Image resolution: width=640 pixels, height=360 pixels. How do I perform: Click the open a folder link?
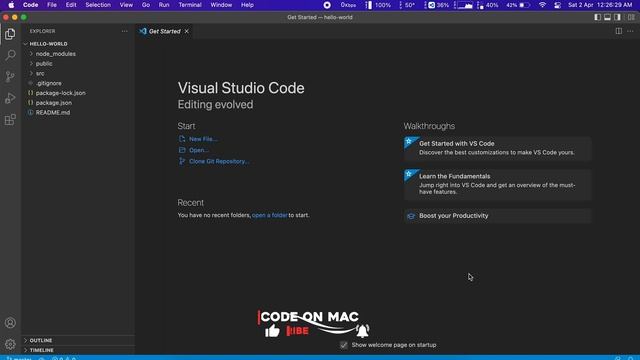point(270,215)
